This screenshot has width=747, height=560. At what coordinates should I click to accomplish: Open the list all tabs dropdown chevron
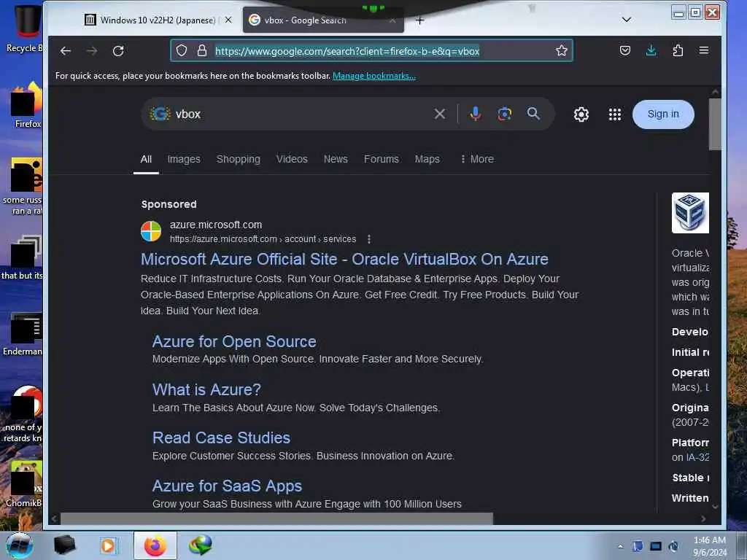[x=627, y=20]
